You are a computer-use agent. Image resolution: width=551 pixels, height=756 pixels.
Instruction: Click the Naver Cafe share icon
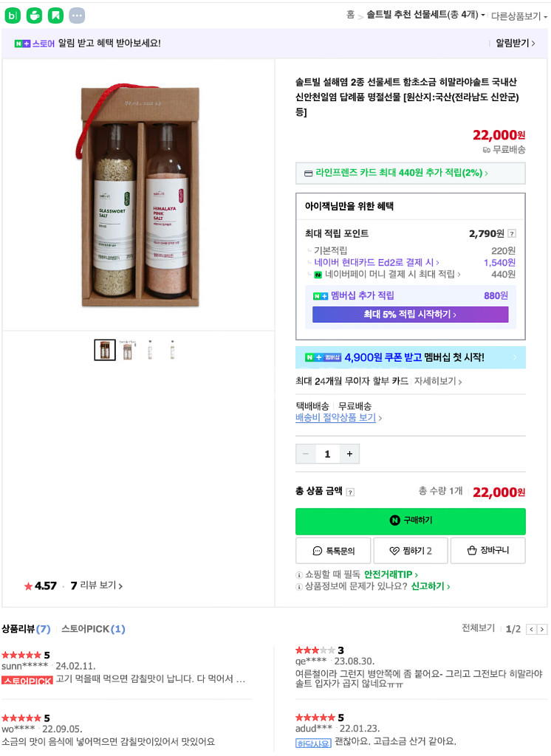(34, 15)
